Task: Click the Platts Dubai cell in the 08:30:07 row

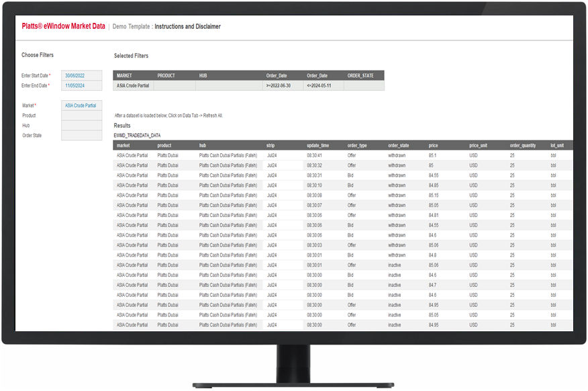Action: (168, 206)
